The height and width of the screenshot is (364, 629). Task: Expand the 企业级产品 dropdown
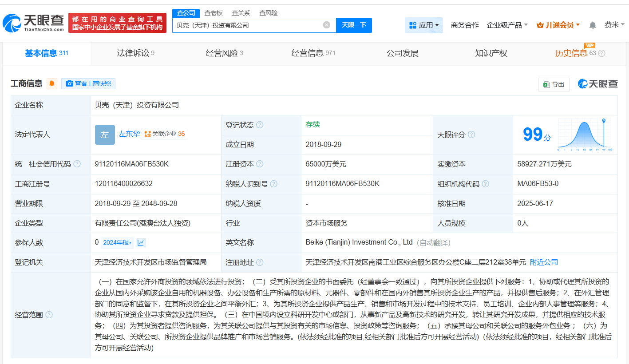[507, 25]
